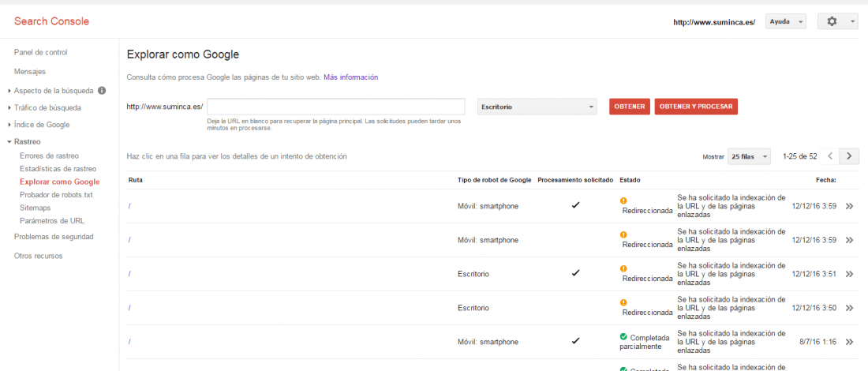Open Otros recursos
This screenshot has width=868, height=371.
38,256
